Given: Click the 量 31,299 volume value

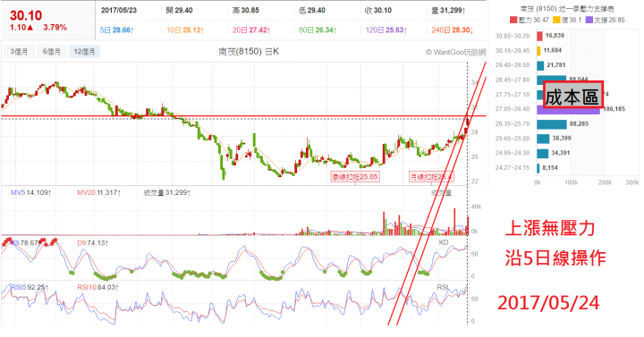Looking at the screenshot, I should [448, 10].
